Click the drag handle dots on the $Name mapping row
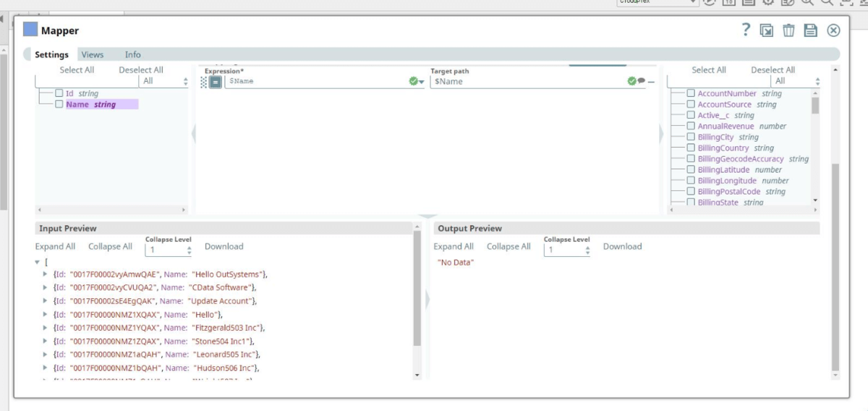Viewport: 868px width, 411px height. (x=204, y=82)
